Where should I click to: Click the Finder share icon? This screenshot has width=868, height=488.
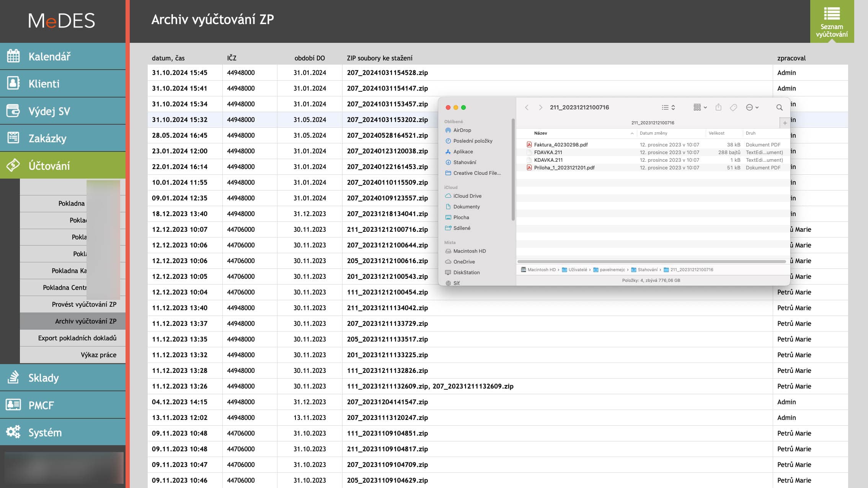click(x=718, y=107)
